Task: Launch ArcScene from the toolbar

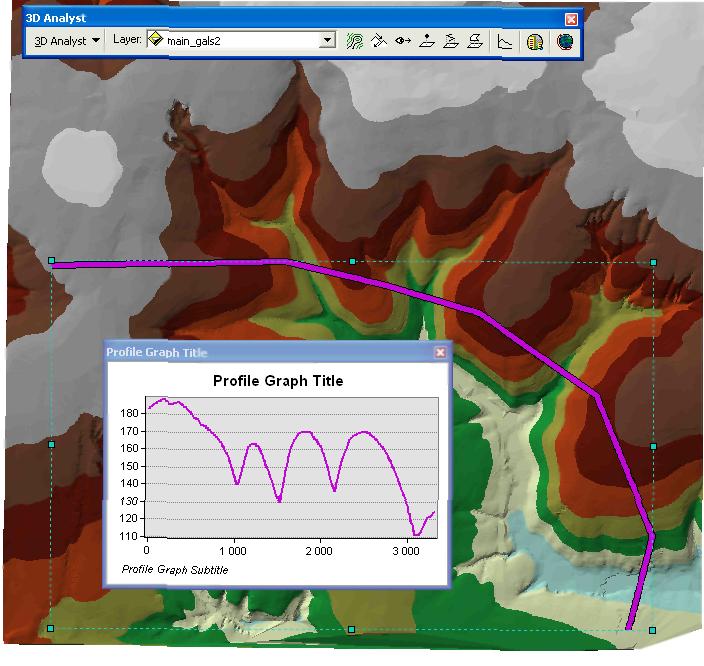Action: [535, 41]
